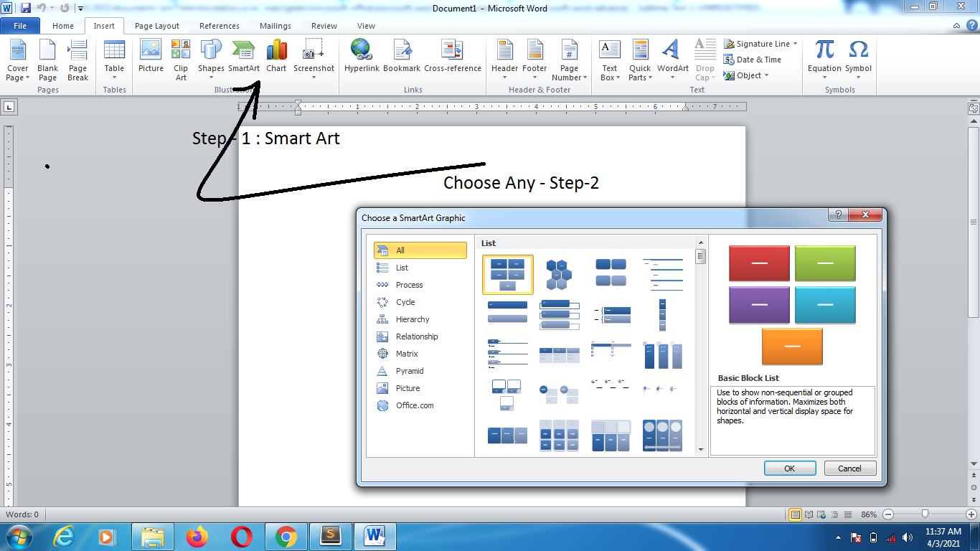Insert a Blank Page
The width and height of the screenshot is (980, 551).
pos(48,57)
